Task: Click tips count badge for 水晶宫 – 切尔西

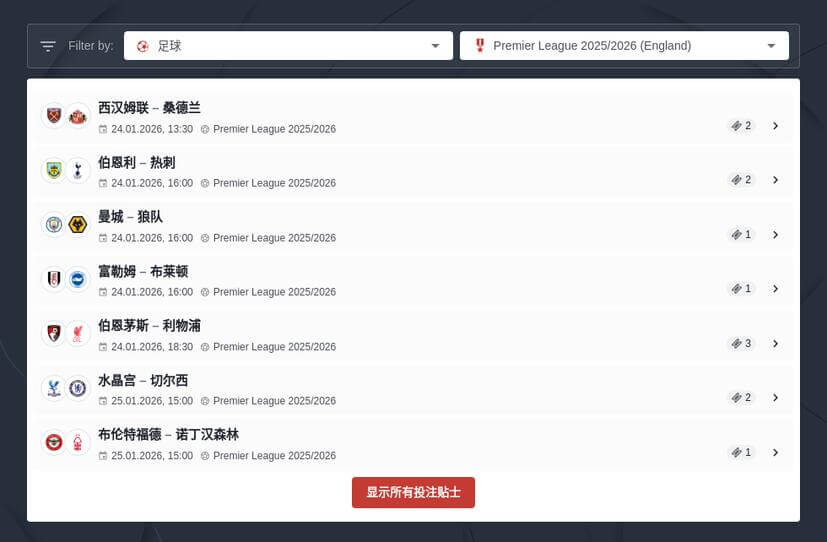Action: (x=741, y=398)
